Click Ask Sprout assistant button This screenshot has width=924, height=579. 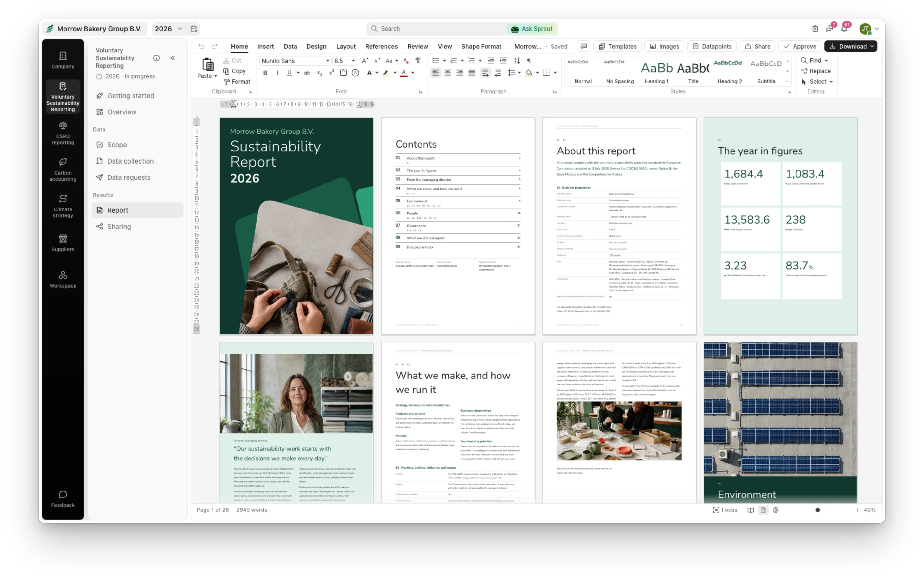532,29
